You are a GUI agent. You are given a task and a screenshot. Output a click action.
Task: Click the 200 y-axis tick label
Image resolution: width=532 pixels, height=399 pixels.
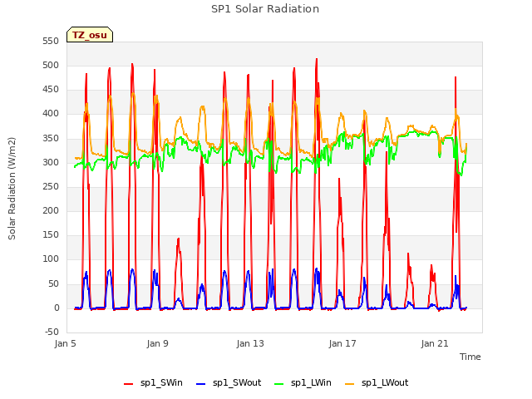[51, 210]
